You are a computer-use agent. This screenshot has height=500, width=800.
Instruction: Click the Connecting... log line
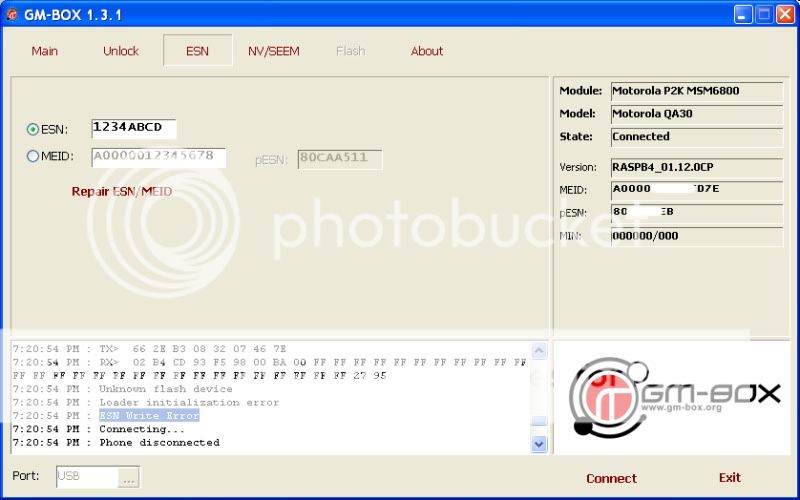98,429
